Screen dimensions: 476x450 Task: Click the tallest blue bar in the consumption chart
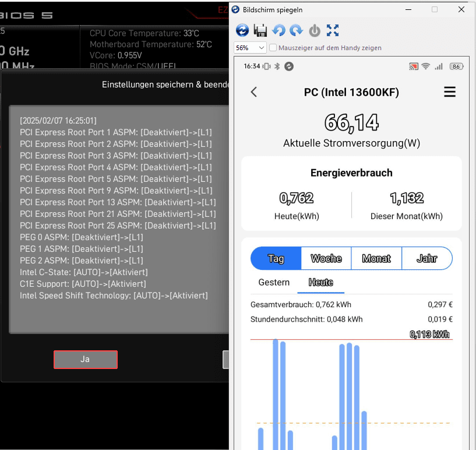pos(276,394)
